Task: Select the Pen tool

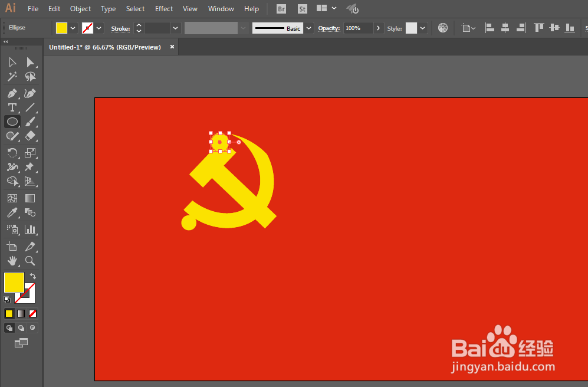Action: 12,93
